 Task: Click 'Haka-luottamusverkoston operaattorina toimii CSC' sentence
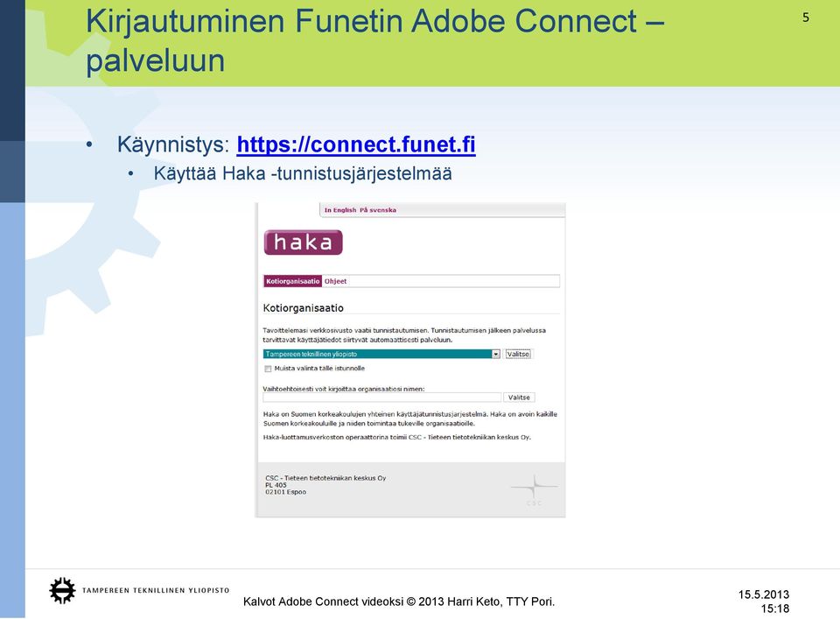tap(397, 437)
